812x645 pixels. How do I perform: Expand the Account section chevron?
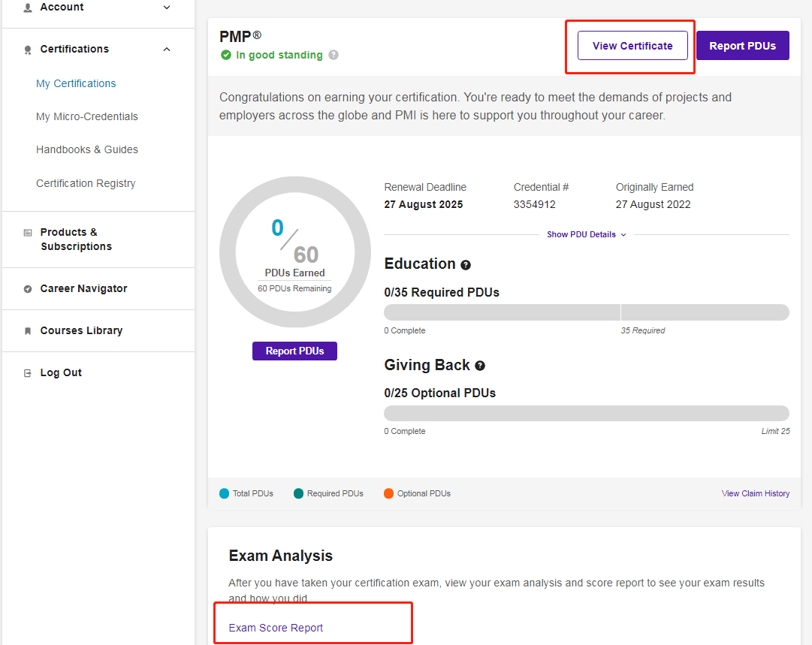click(167, 8)
